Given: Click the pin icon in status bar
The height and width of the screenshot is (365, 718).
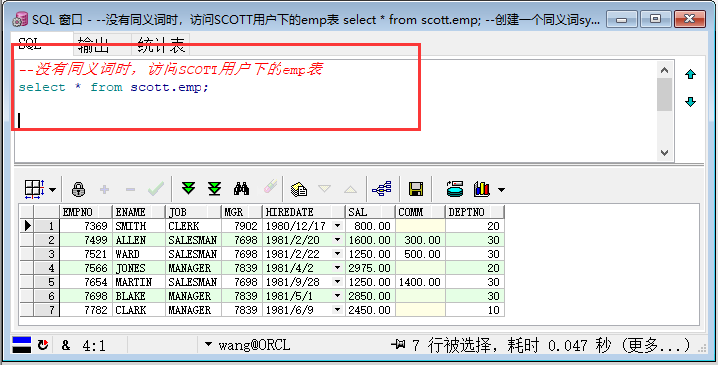Looking at the screenshot, I should (398, 344).
